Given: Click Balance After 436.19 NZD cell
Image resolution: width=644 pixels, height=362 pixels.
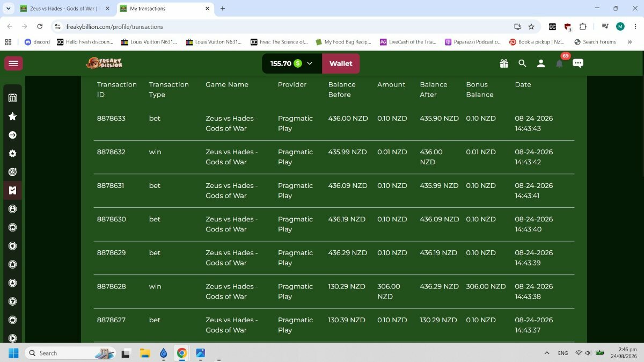Looking at the screenshot, I should 438,252.
